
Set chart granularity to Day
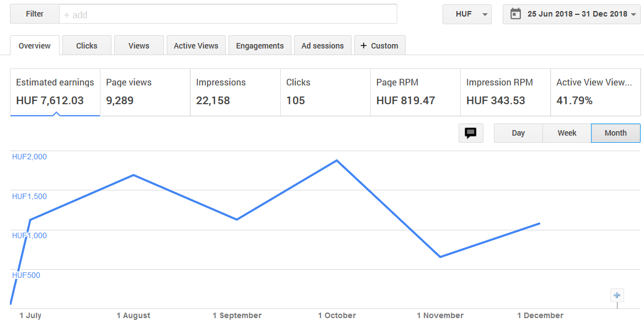tap(518, 133)
